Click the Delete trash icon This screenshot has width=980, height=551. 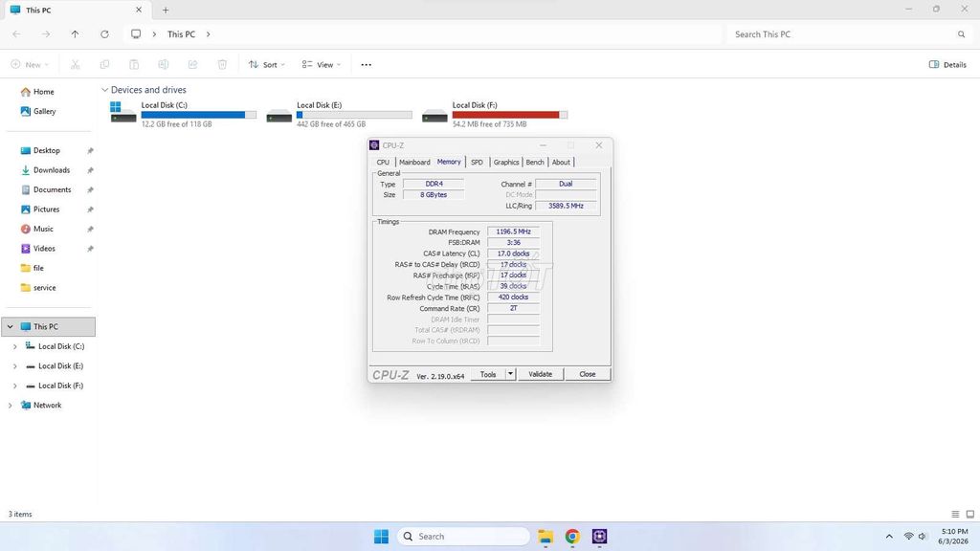click(x=222, y=64)
